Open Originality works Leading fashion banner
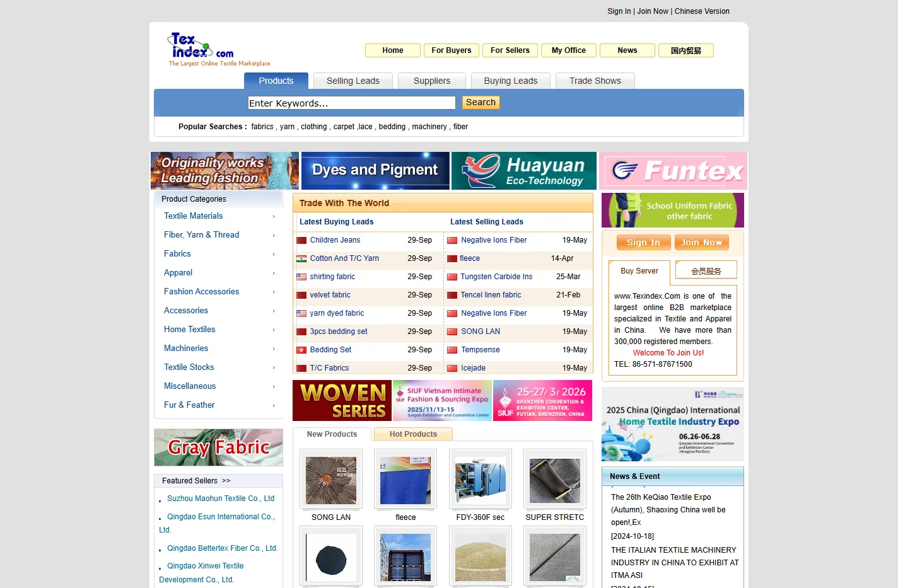This screenshot has height=588, width=898. tap(224, 171)
